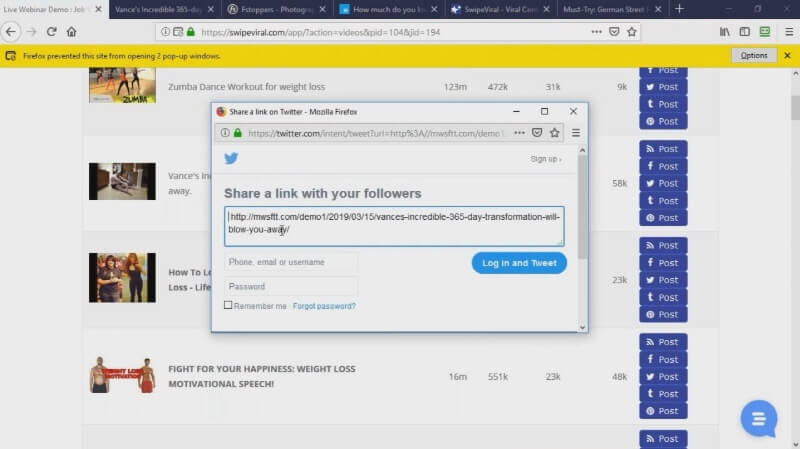Switch to Must-Try German Street tab
The width and height of the screenshot is (800, 449).
pos(607,9)
